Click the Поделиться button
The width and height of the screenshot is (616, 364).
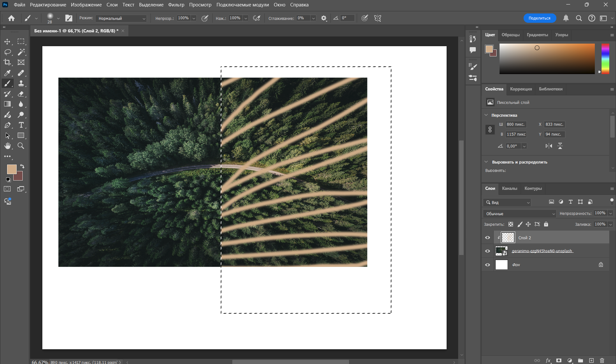[x=539, y=18]
